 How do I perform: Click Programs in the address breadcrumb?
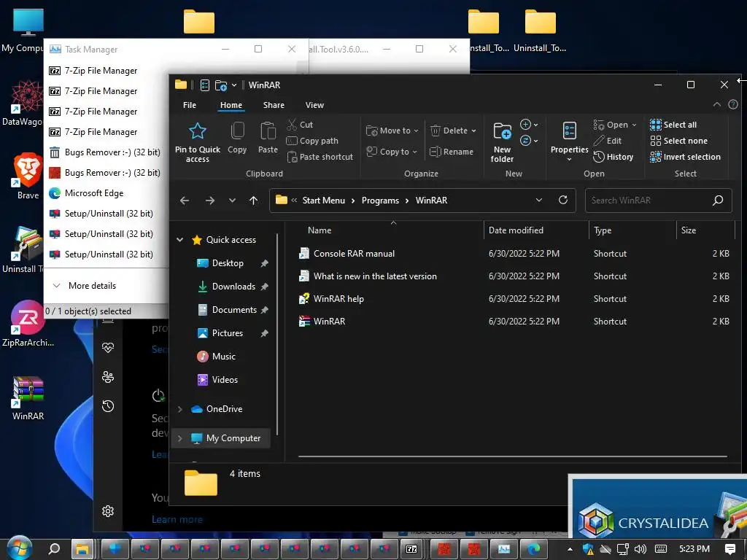(380, 201)
